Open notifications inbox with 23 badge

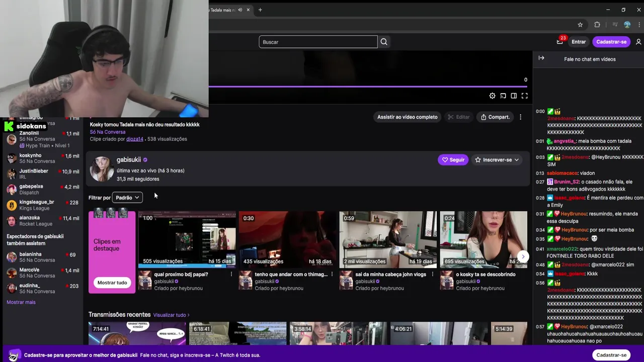click(x=560, y=41)
